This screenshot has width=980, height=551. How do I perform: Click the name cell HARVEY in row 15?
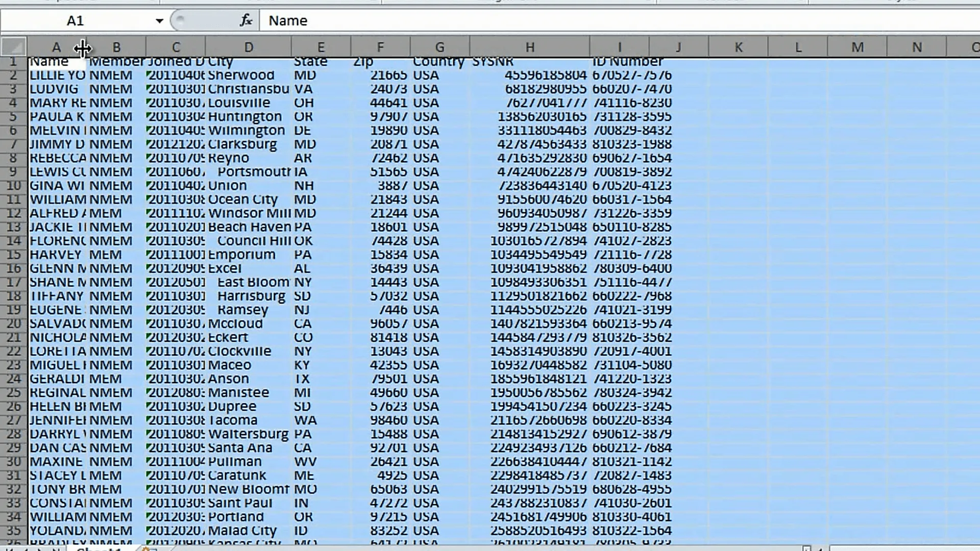click(57, 255)
